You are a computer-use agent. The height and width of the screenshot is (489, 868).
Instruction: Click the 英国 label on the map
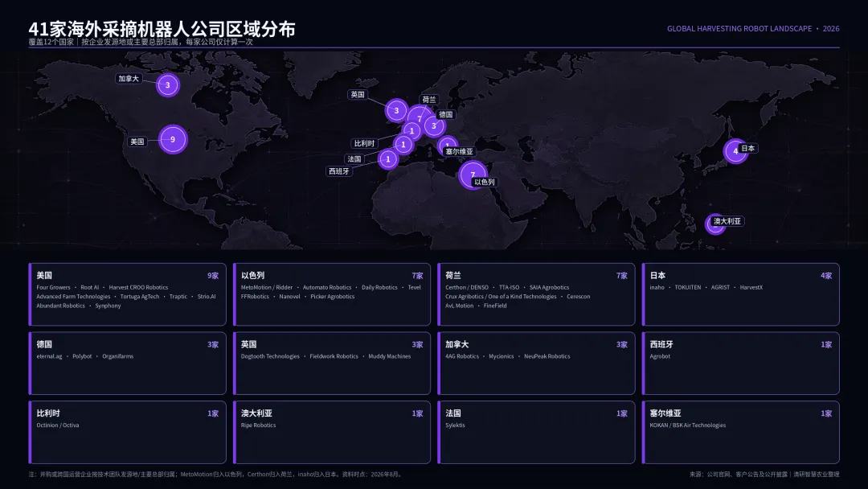coord(358,95)
